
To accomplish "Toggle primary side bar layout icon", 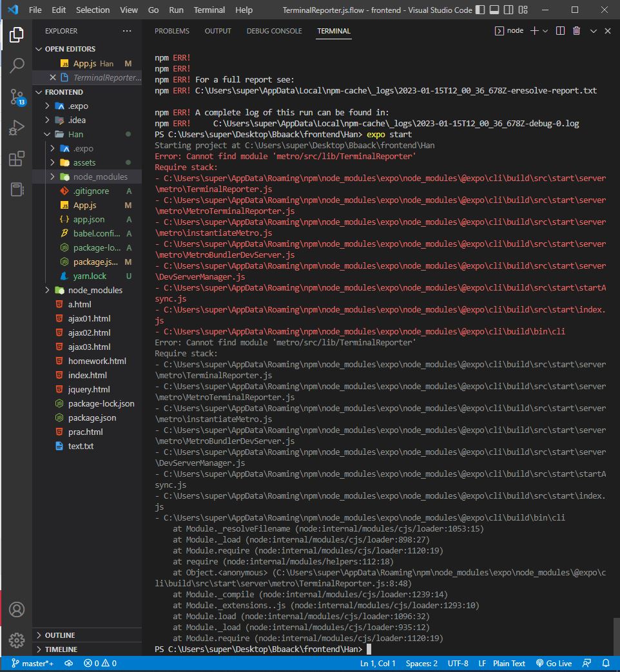I will point(480,10).
